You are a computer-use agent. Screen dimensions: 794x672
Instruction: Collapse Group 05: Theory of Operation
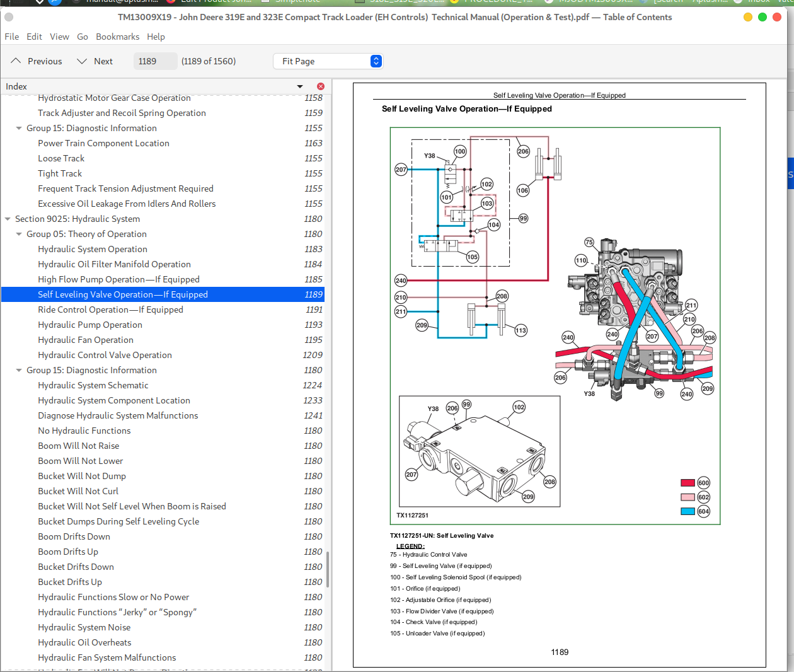coord(19,235)
